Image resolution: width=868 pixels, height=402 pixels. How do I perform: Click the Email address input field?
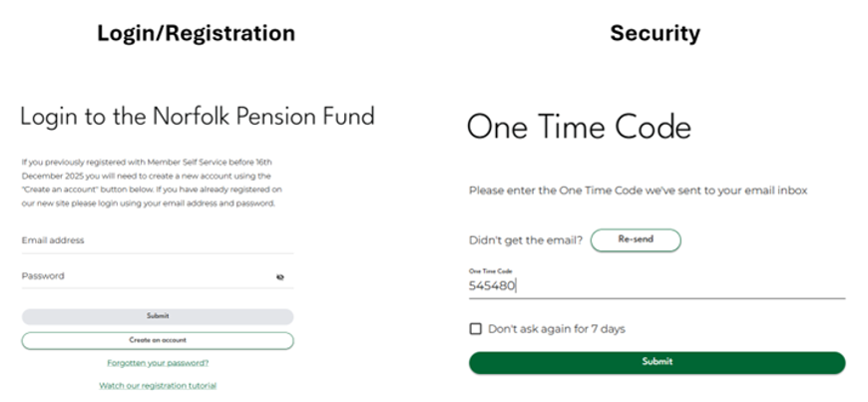tap(157, 241)
